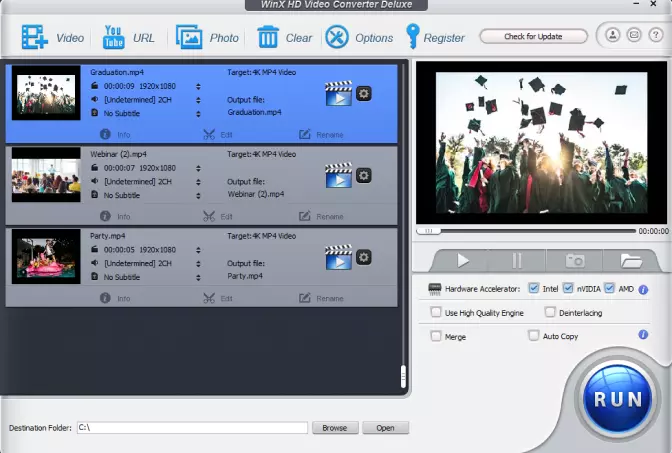Change subtitle selector for Webinar (2).mp4

(x=198, y=196)
